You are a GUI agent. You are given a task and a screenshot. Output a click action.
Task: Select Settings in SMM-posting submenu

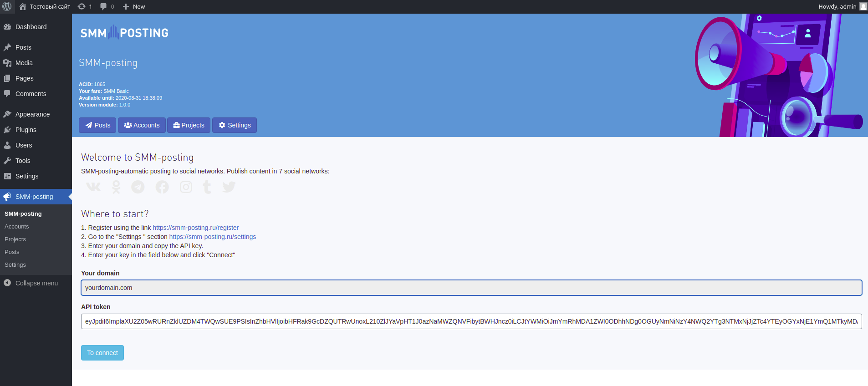click(x=15, y=264)
